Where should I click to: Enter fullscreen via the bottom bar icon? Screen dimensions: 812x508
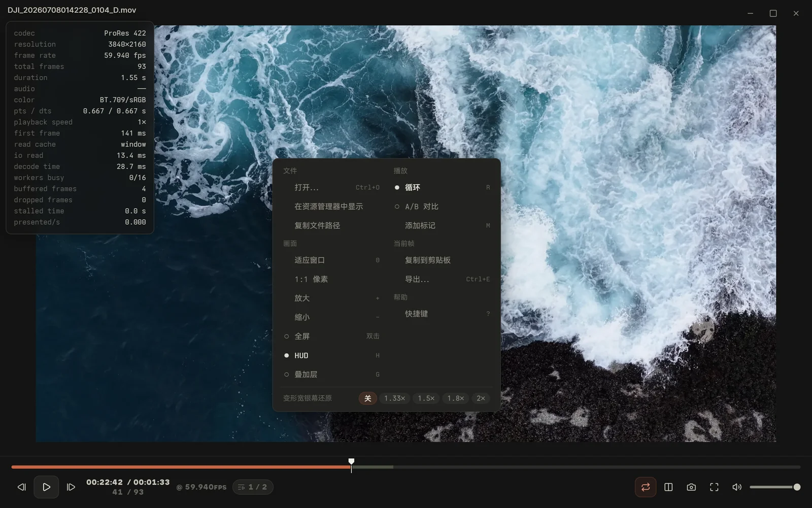714,487
